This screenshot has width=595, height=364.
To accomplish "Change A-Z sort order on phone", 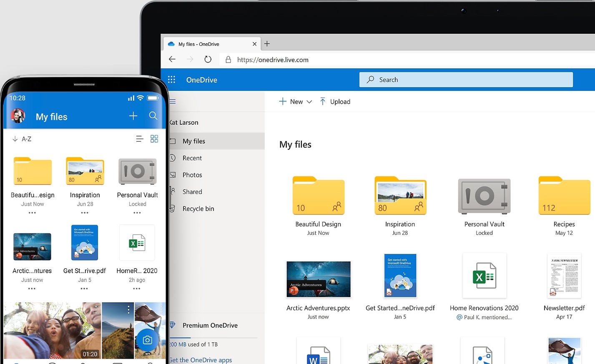I will (x=22, y=139).
